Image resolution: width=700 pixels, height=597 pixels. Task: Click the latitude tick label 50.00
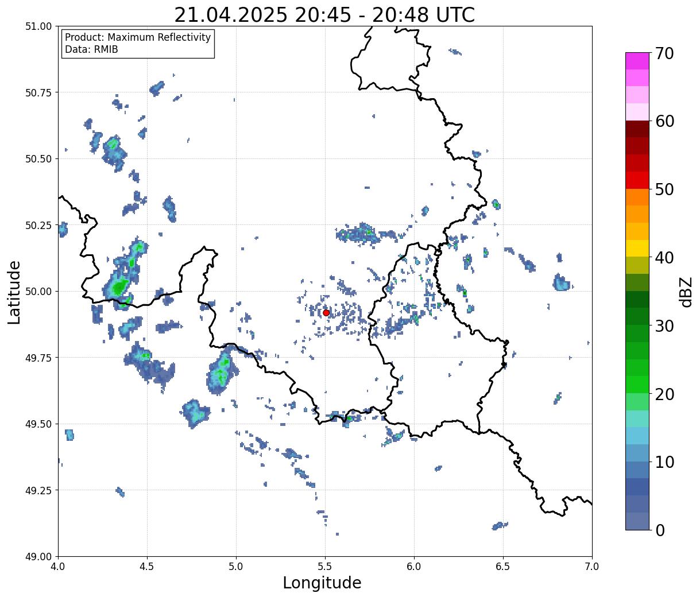(x=38, y=292)
